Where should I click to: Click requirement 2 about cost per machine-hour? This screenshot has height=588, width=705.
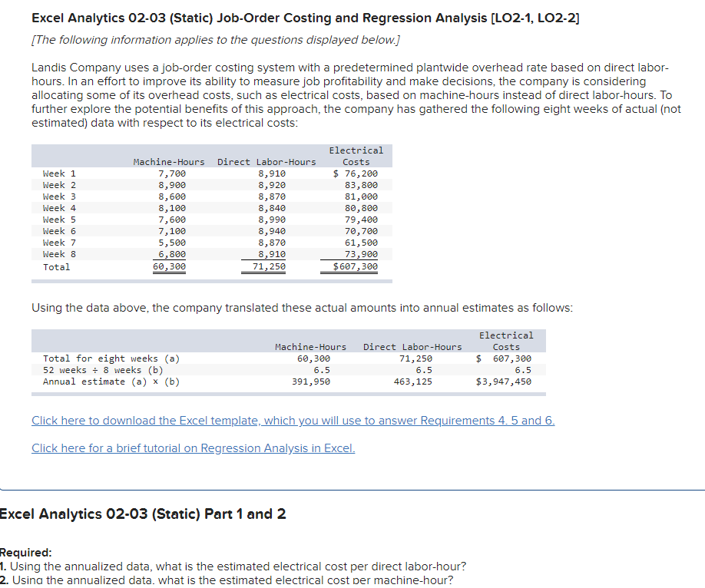tap(227, 580)
